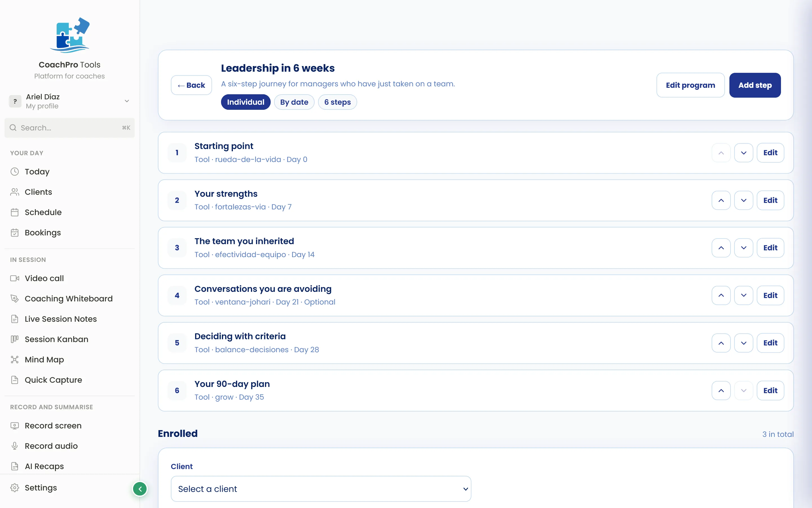Move The team you inherited up
812x508 pixels.
point(721,248)
